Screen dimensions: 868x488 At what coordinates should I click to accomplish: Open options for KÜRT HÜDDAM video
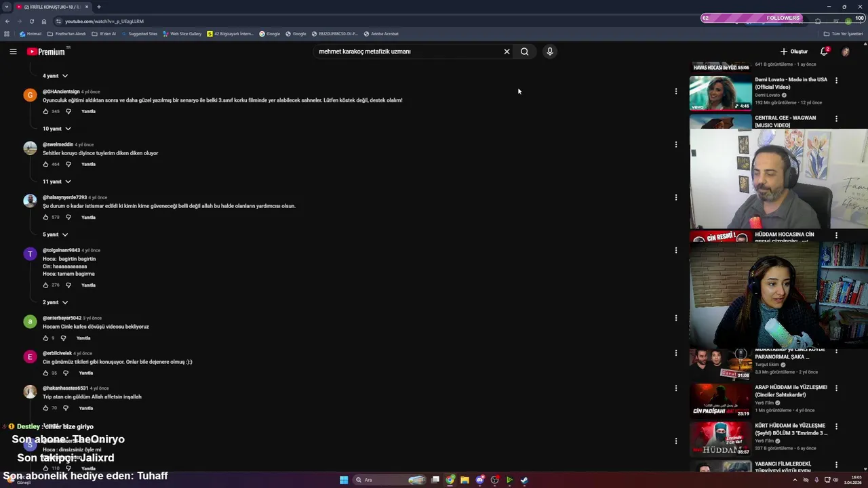coord(836,426)
